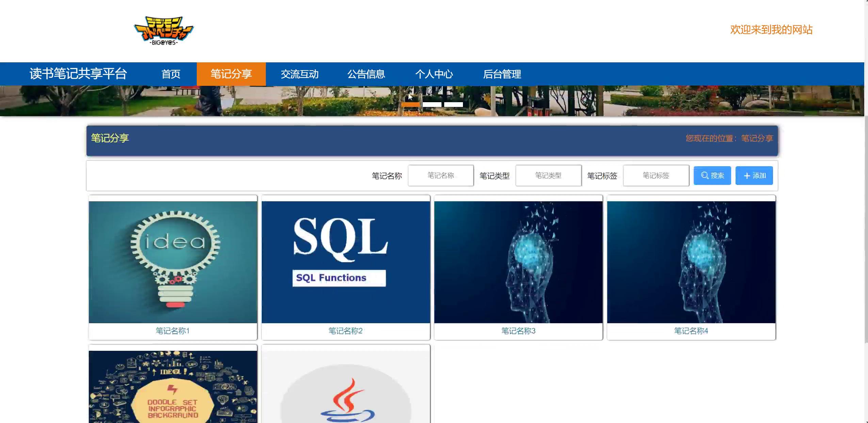Open 个人中心 personal center

pos(434,74)
